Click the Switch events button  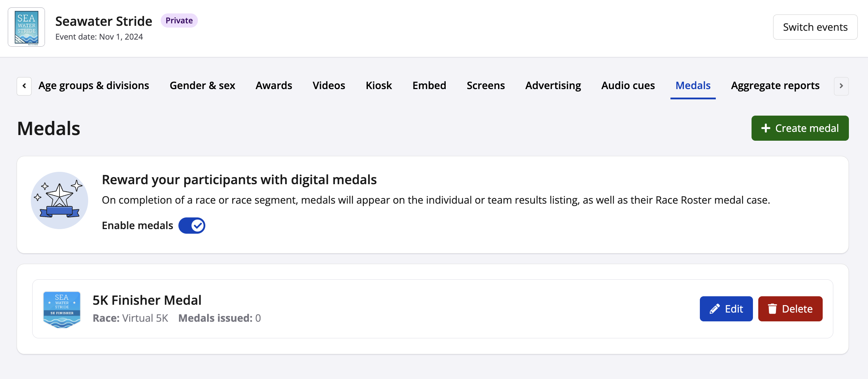click(815, 27)
